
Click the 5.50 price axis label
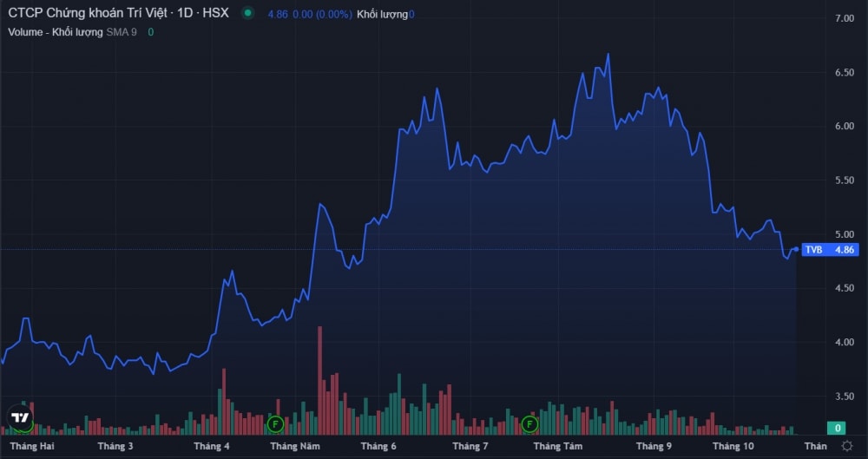[x=845, y=180]
